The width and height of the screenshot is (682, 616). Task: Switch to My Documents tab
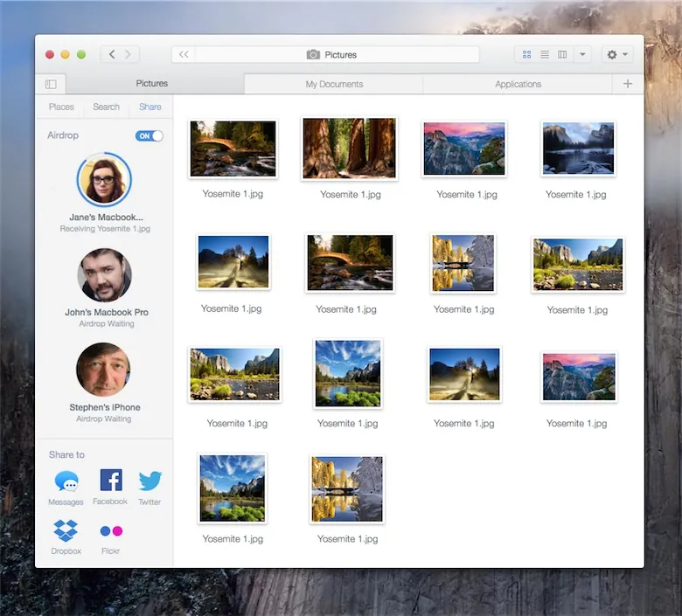[x=334, y=84]
